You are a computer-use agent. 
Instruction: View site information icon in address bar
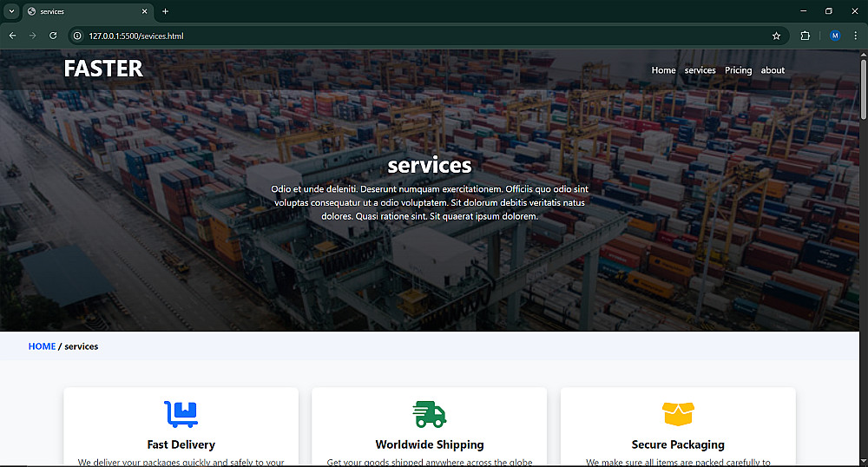click(x=77, y=36)
